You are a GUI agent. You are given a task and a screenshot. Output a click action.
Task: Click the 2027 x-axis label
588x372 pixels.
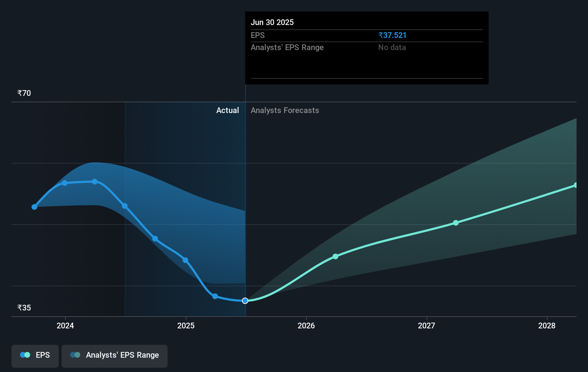pyautogui.click(x=426, y=325)
